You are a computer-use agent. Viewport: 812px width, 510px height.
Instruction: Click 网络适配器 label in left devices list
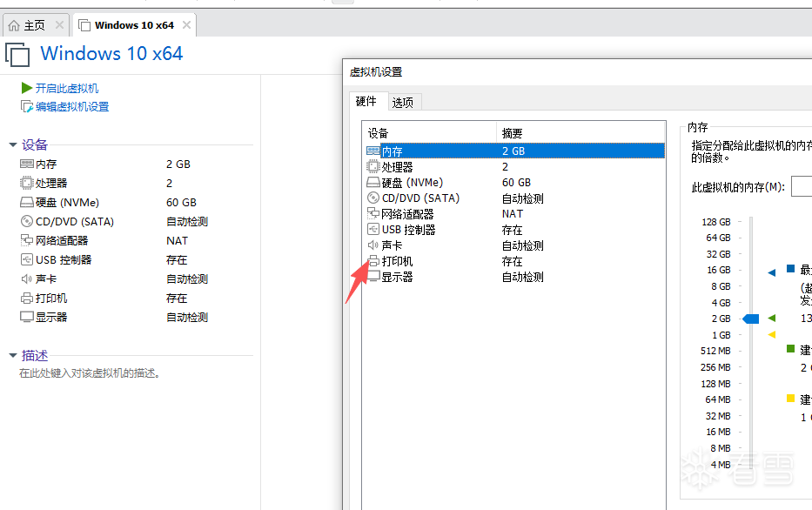(62, 241)
